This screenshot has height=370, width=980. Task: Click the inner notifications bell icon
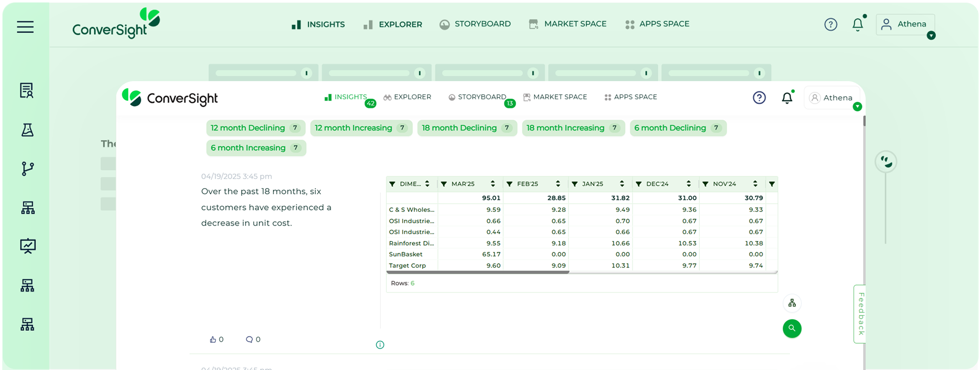click(787, 98)
